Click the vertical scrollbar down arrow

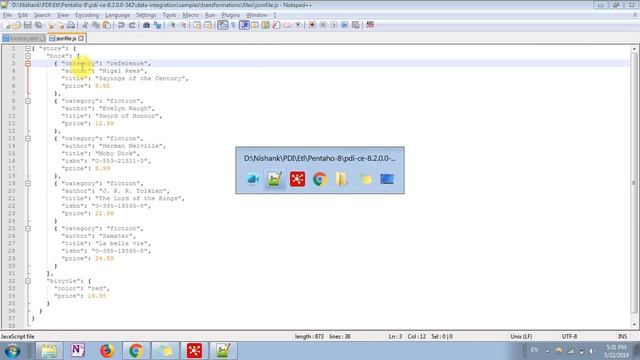pos(634,325)
